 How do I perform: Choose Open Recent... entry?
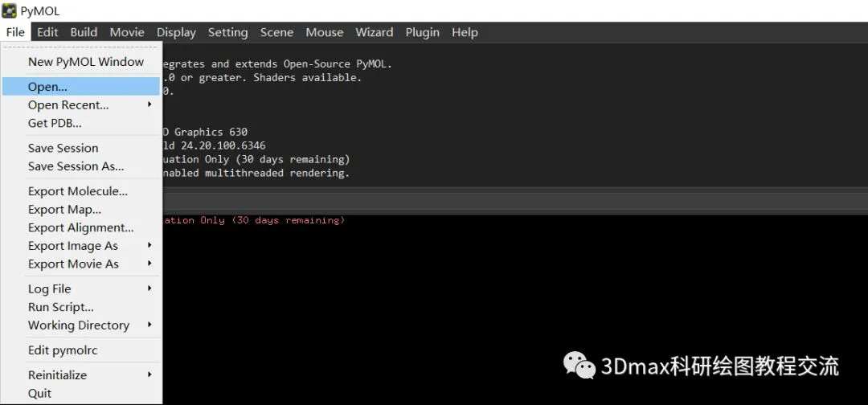[81, 104]
